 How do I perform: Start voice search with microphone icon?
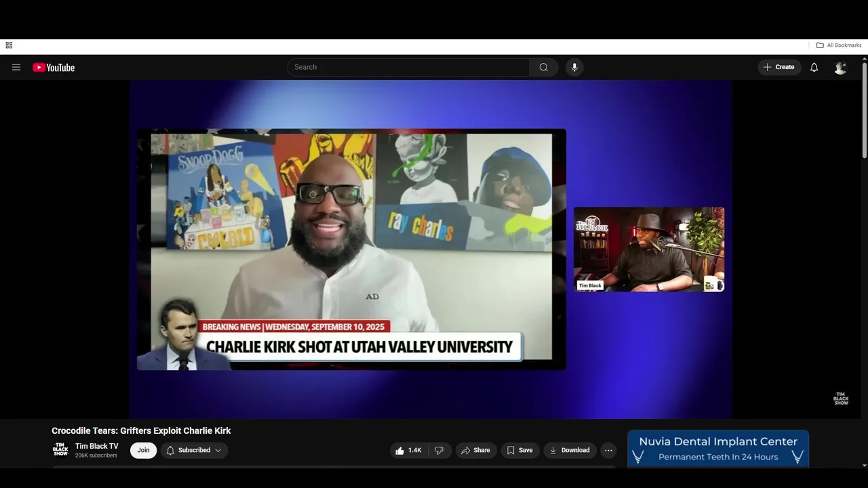click(x=574, y=67)
